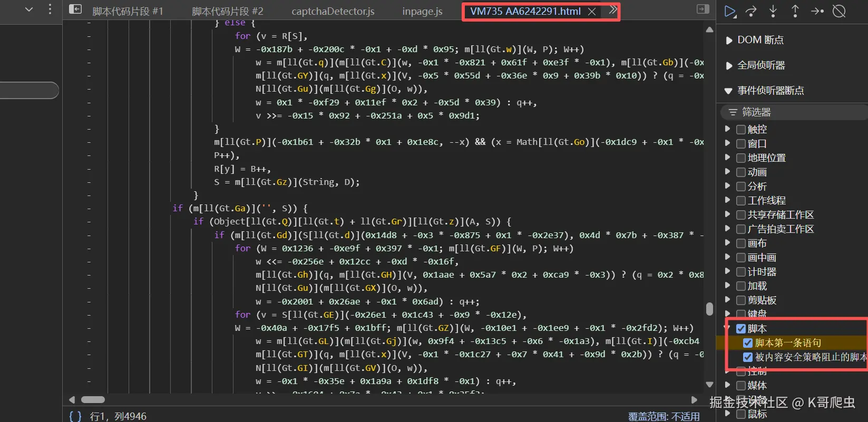Toggle the file navigator sidebar icon
The width and height of the screenshot is (868, 422).
(x=75, y=9)
